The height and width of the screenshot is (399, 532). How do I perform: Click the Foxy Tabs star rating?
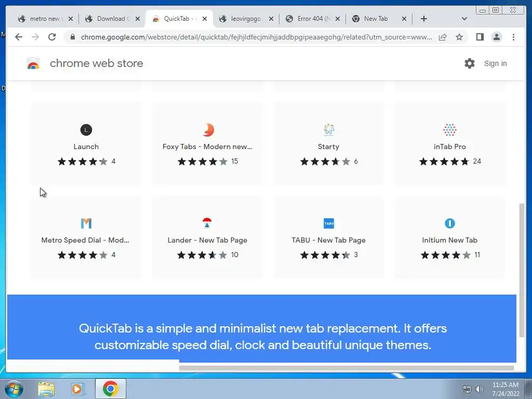(203, 162)
